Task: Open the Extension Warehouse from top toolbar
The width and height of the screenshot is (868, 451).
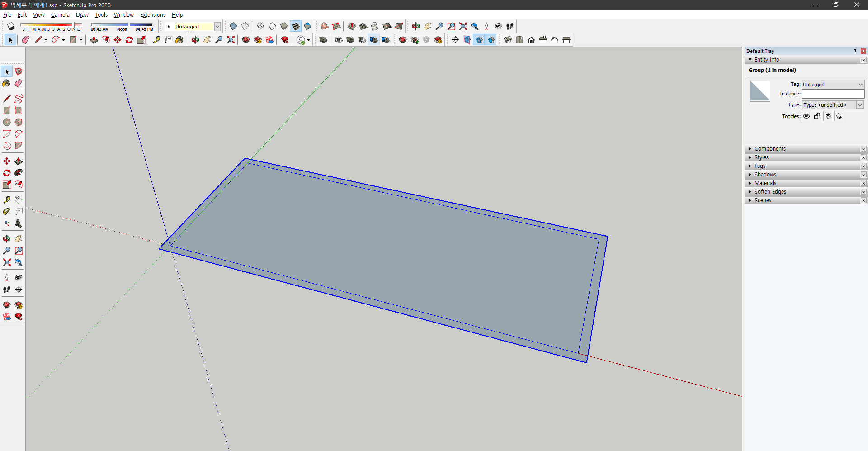Action: pos(258,40)
